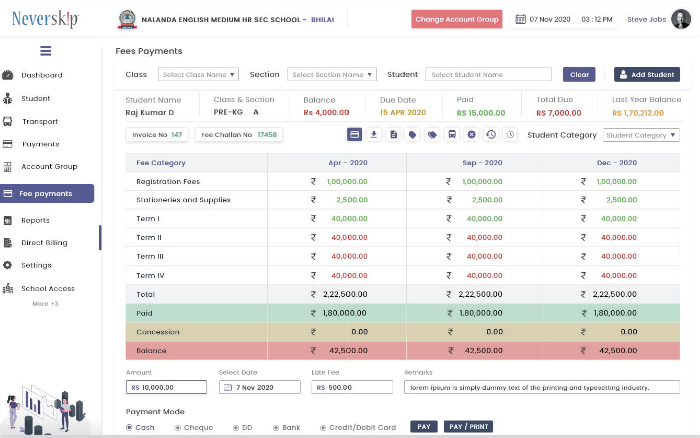Click the PAY button
The image size is (700, 438).
pos(424,426)
